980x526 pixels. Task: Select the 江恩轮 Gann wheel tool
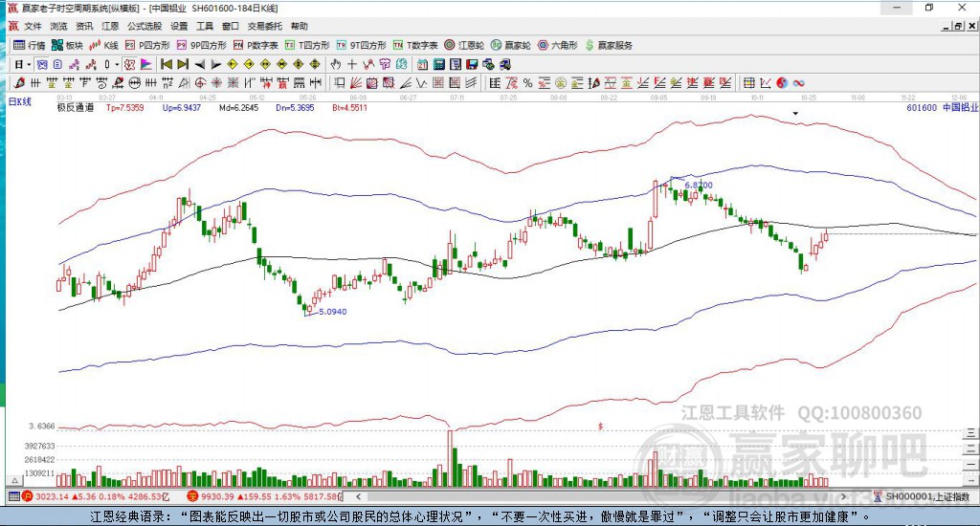click(x=464, y=45)
